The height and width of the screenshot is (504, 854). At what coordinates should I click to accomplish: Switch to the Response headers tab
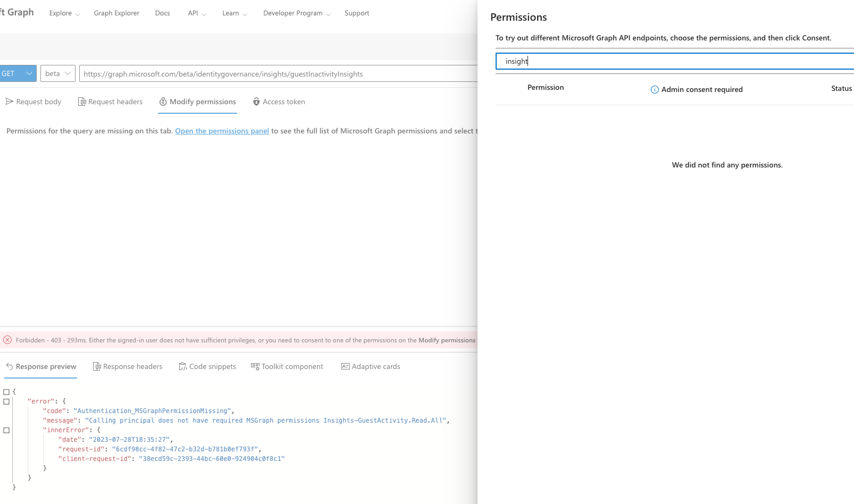[128, 366]
